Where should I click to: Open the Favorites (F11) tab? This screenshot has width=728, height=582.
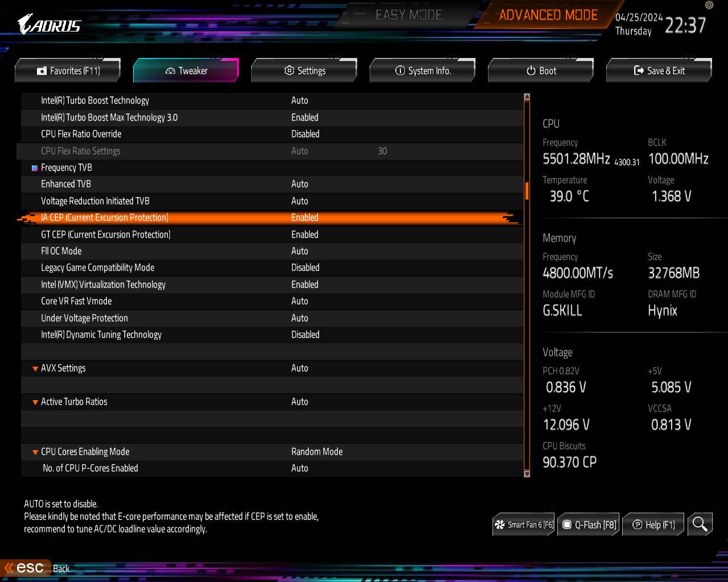(68, 70)
